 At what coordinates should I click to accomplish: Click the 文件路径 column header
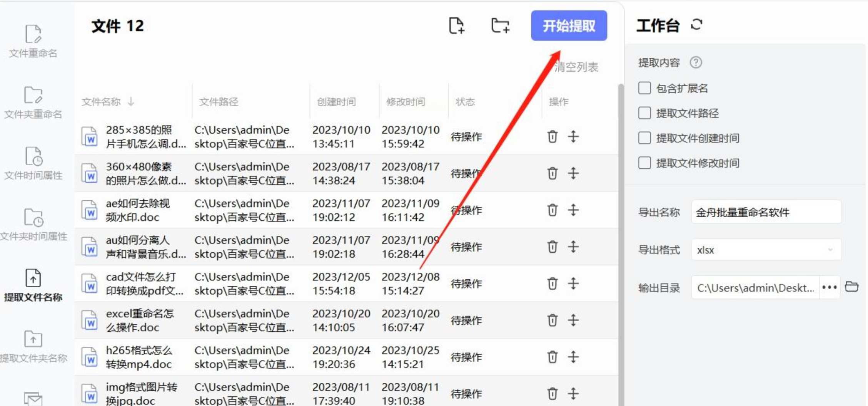[x=219, y=102]
